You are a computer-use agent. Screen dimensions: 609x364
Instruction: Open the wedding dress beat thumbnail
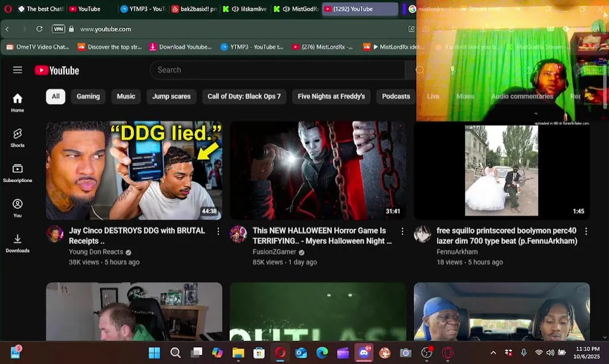pyautogui.click(x=502, y=170)
